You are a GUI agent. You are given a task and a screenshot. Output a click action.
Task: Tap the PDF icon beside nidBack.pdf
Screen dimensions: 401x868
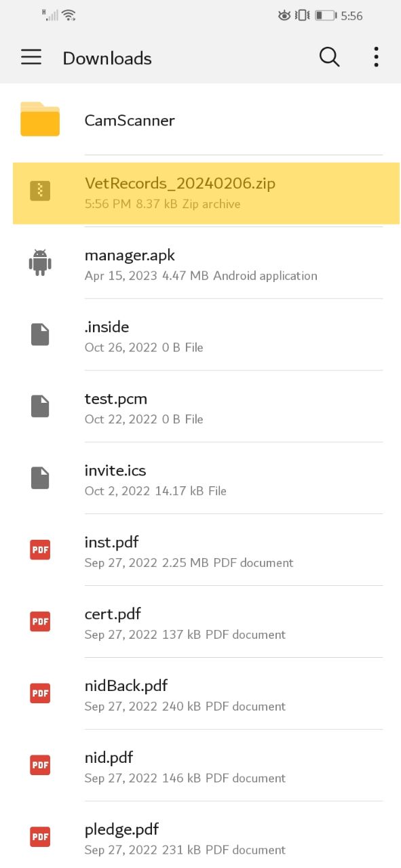click(40, 694)
